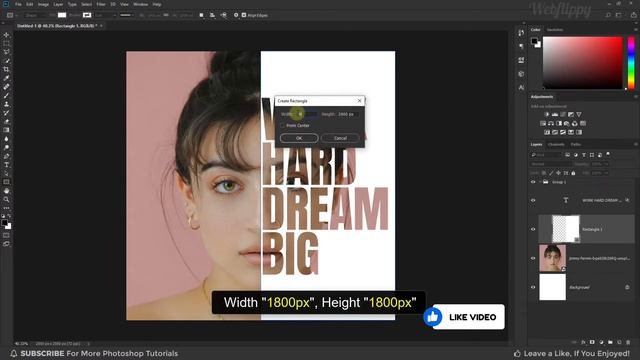Viewport: 640px width, 360px height.
Task: Select the Clone Stamp tool
Action: [6, 104]
